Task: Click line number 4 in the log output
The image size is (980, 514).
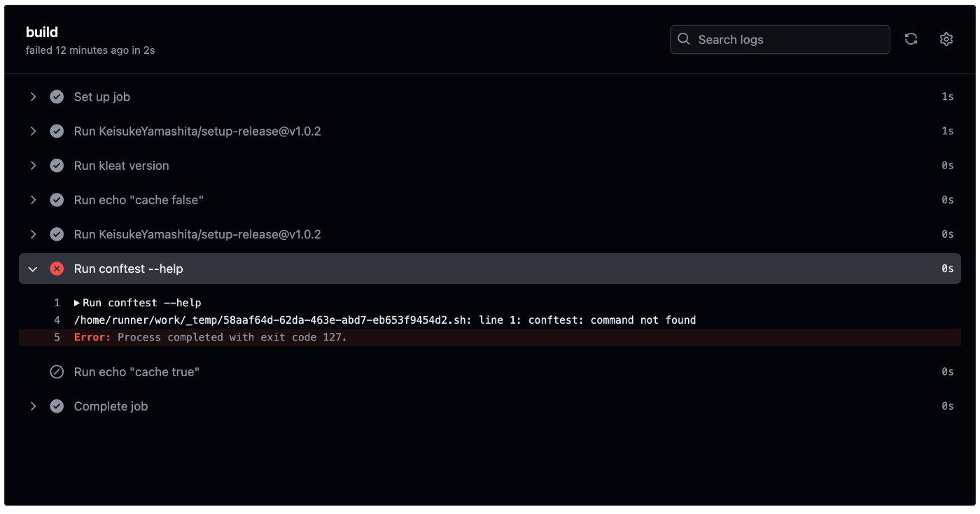Action: tap(57, 320)
